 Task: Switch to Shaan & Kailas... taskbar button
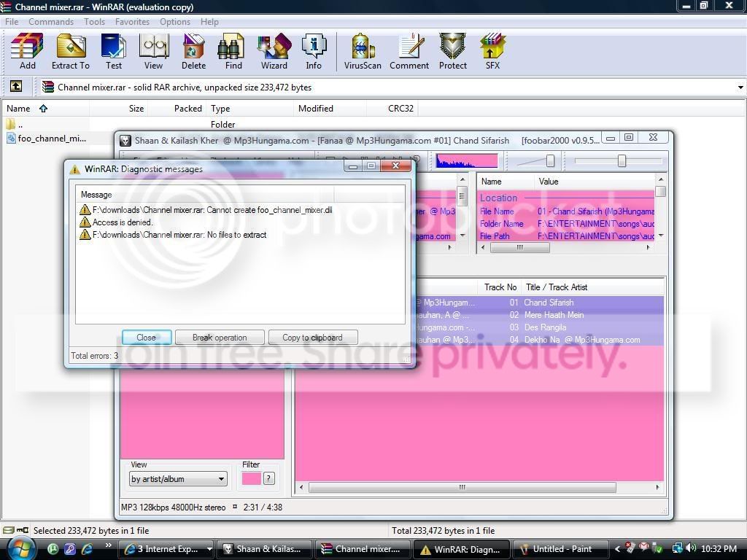click(x=265, y=549)
